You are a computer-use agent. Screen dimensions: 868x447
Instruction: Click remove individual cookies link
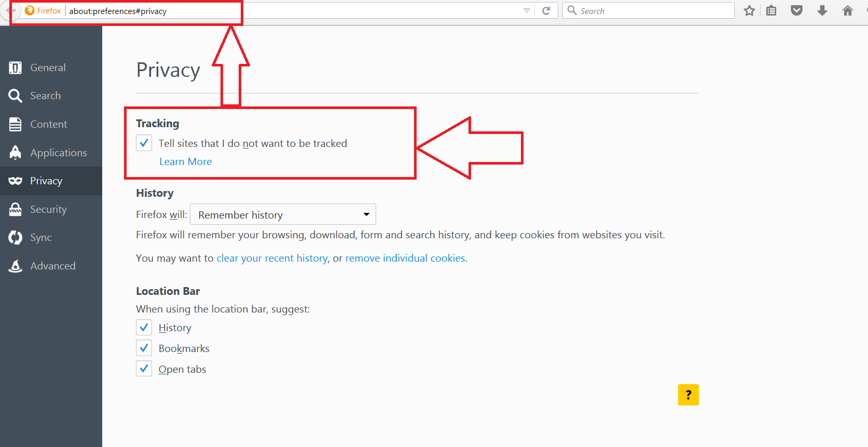[x=405, y=258]
